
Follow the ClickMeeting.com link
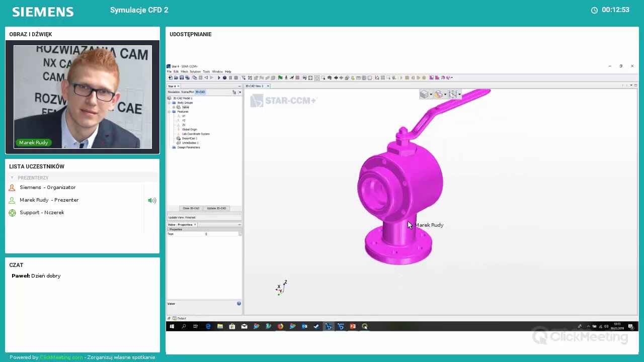pos(61,357)
